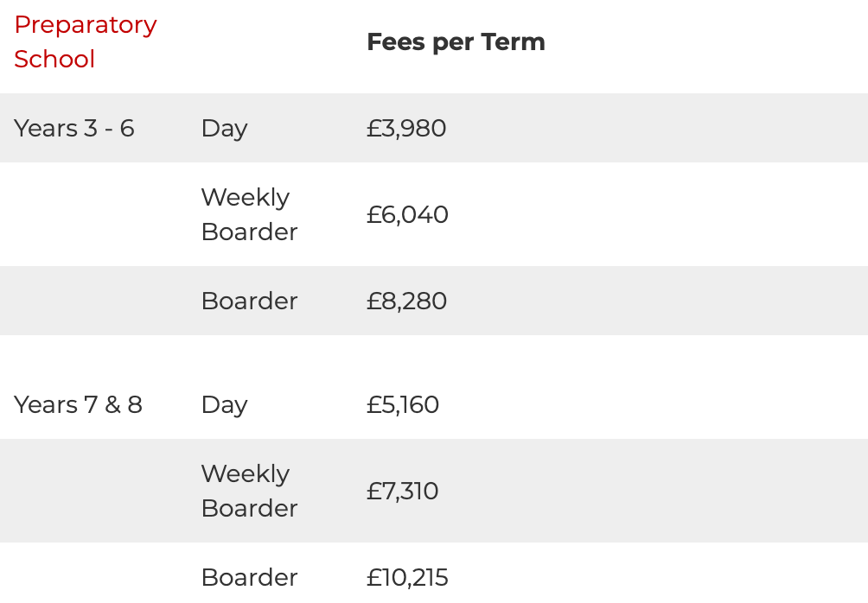Click the Years 3 - 6 row label
Screen dimensions: 868x603
(x=74, y=129)
